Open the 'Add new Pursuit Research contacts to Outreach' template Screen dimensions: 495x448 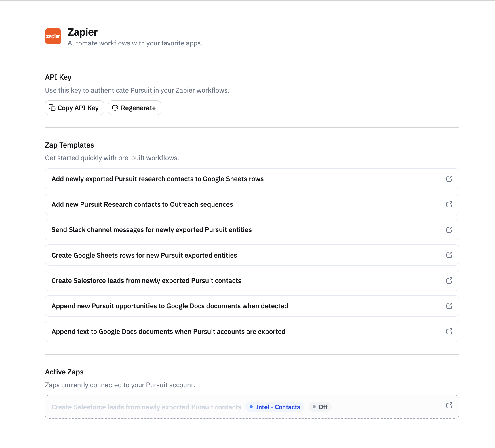[252, 204]
